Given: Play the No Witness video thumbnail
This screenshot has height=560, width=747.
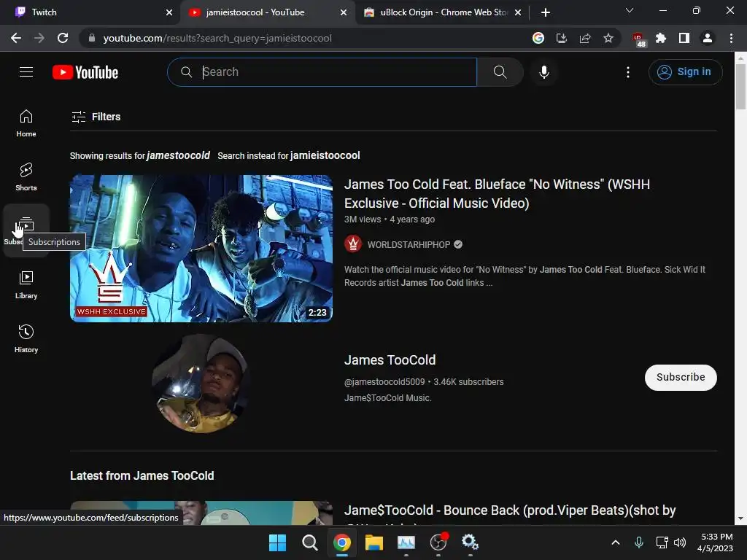Looking at the screenshot, I should click(x=201, y=249).
